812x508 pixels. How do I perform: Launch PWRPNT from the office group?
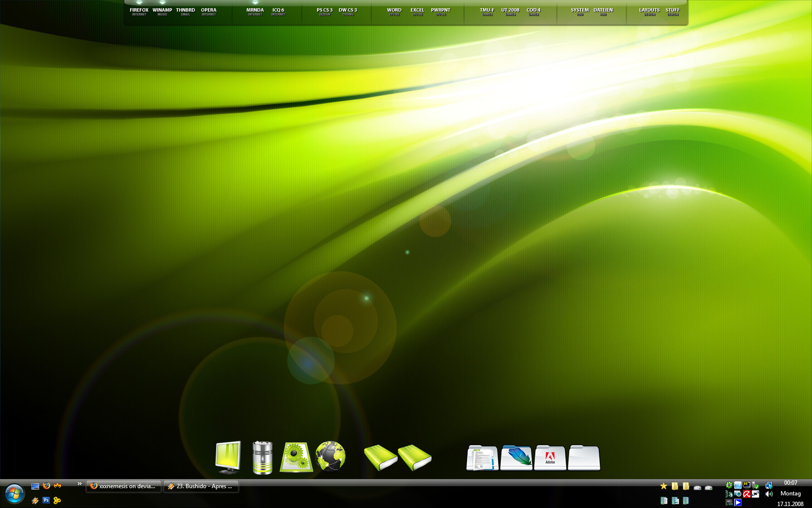coord(441,12)
